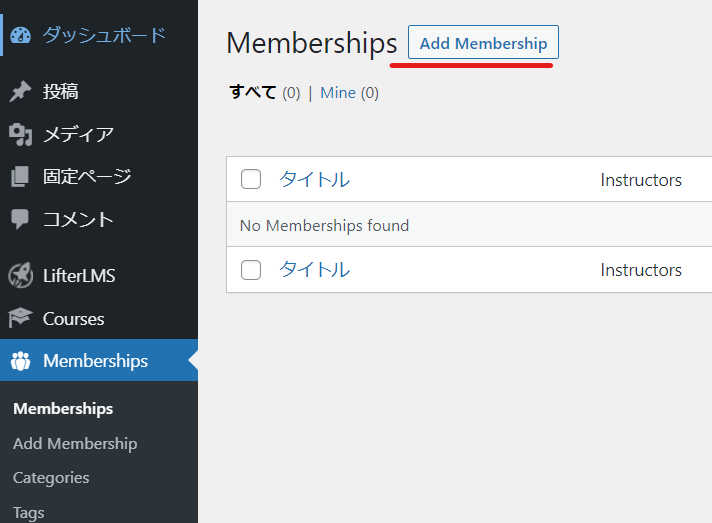Click the Instructors column header at the top

pyautogui.click(x=641, y=180)
